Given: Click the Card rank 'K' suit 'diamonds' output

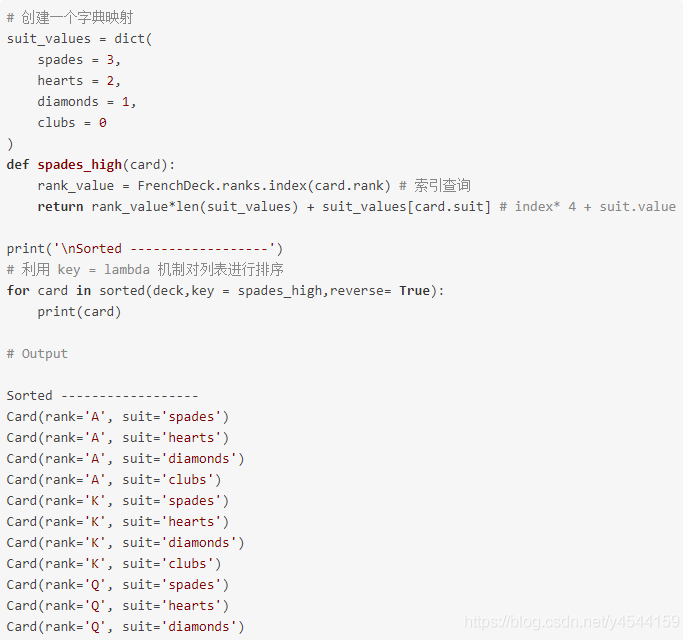Looking at the screenshot, I should 125,543.
